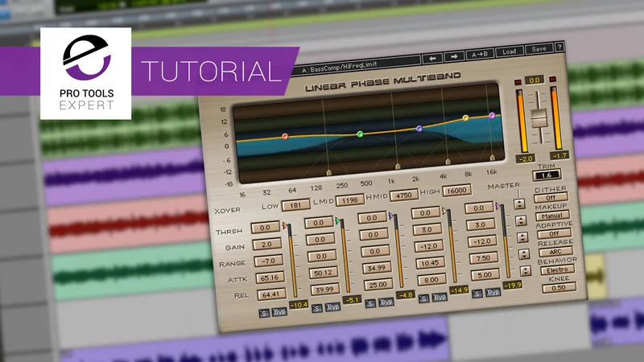Click the release field showing 39.99
Image resolution: width=644 pixels, height=362 pixels.
(x=325, y=290)
